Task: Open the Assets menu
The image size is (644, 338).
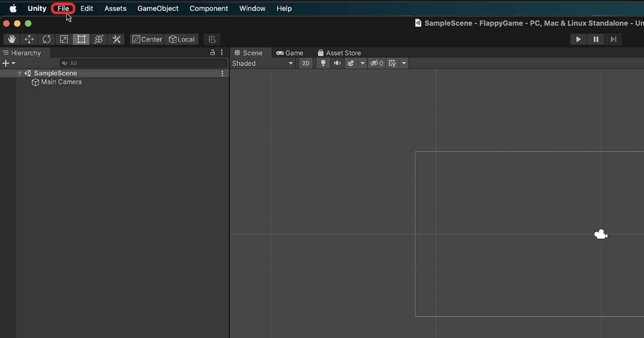Action: point(115,8)
